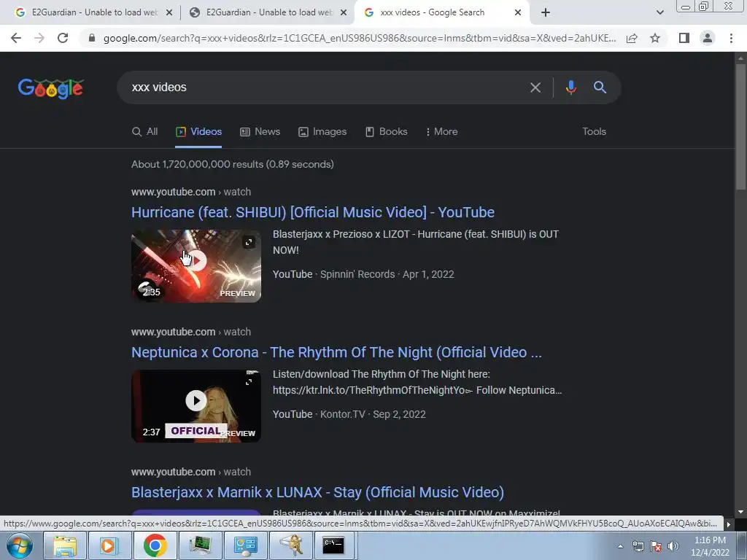Open a new tab with plus button

pyautogui.click(x=546, y=12)
